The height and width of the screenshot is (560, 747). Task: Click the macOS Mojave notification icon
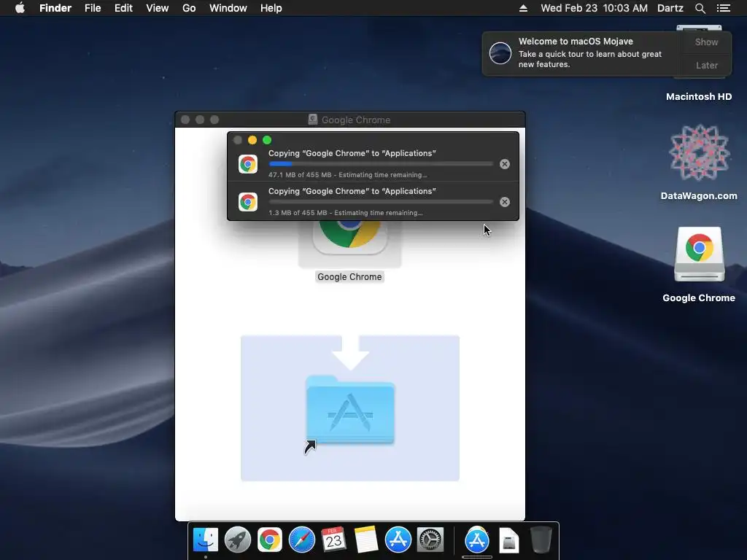coord(500,52)
